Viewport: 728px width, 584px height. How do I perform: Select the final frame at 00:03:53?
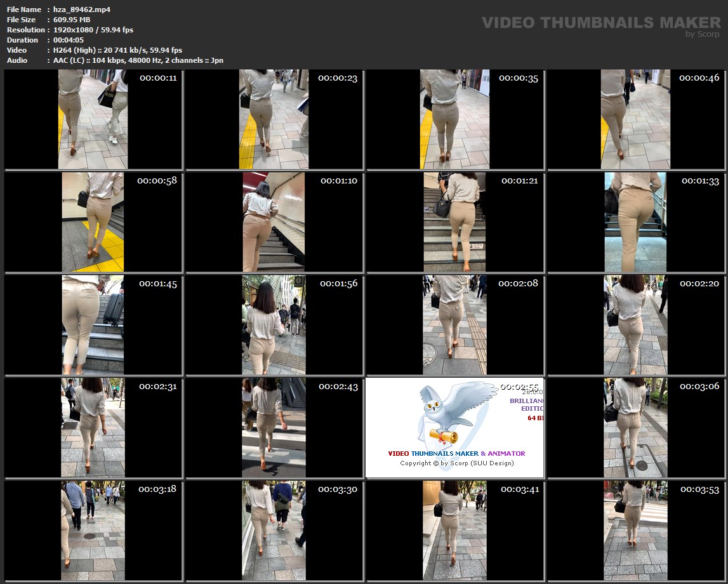[x=635, y=531]
